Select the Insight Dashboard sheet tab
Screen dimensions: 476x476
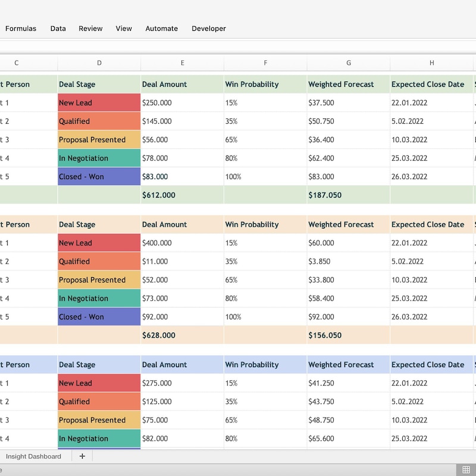point(33,456)
